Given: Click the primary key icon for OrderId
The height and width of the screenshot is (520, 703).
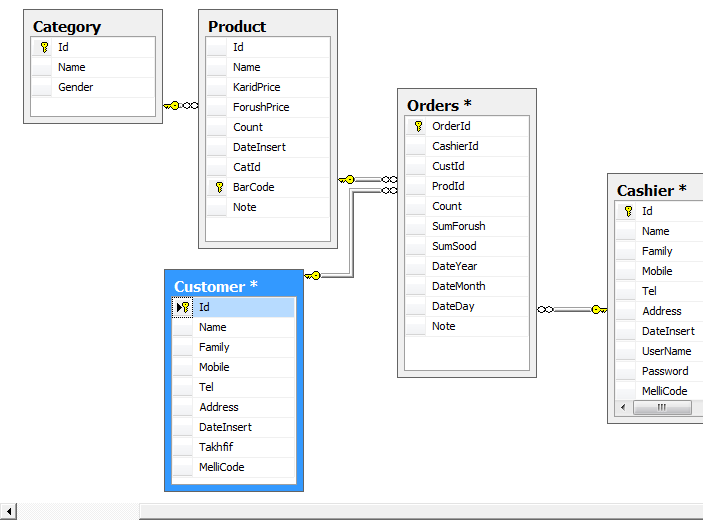Looking at the screenshot, I should pyautogui.click(x=418, y=126).
